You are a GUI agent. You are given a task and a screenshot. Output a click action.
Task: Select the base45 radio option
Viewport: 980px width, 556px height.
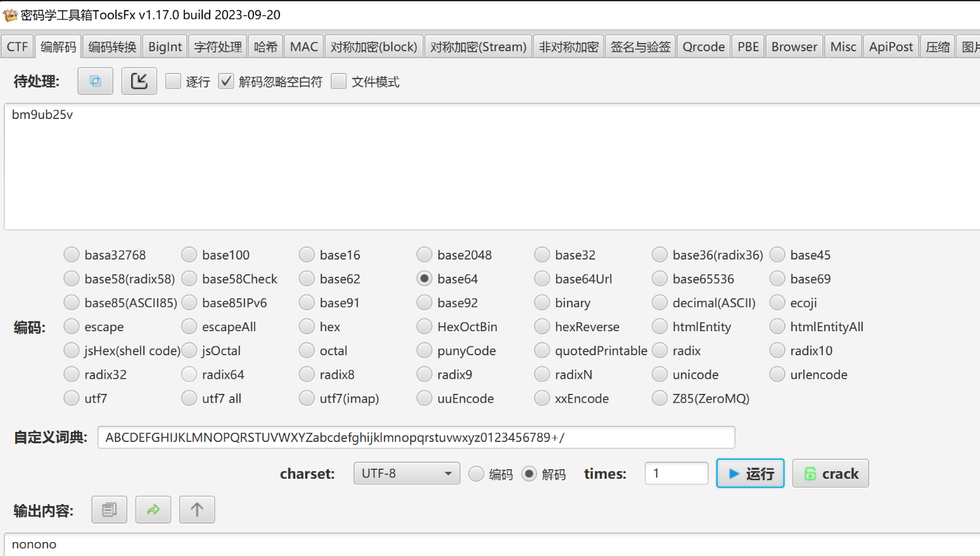coord(777,255)
